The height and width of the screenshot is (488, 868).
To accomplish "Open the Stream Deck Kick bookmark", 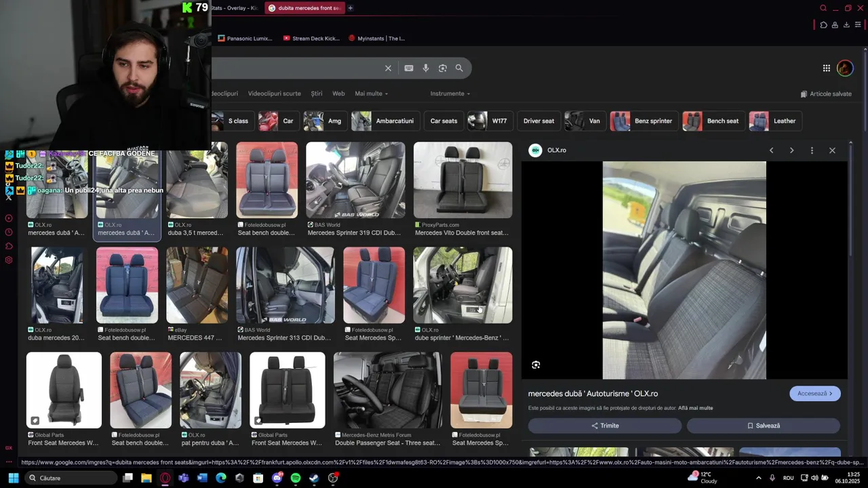I will point(311,39).
